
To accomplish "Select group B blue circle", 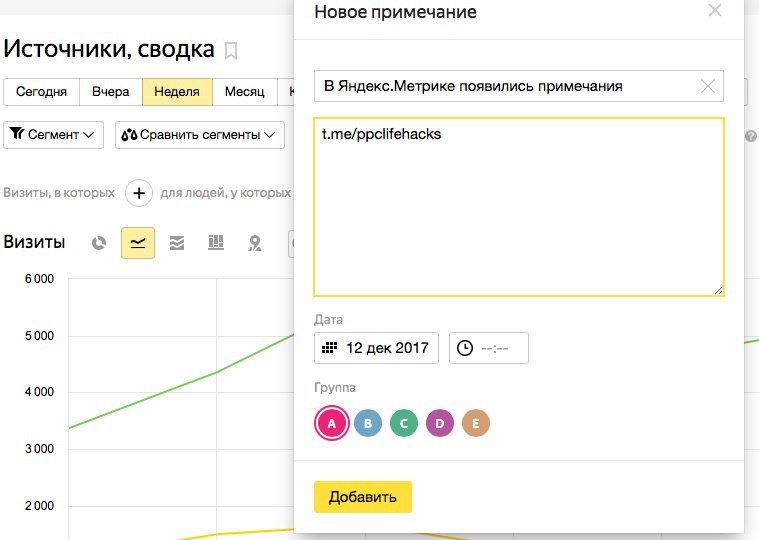I will coord(368,423).
